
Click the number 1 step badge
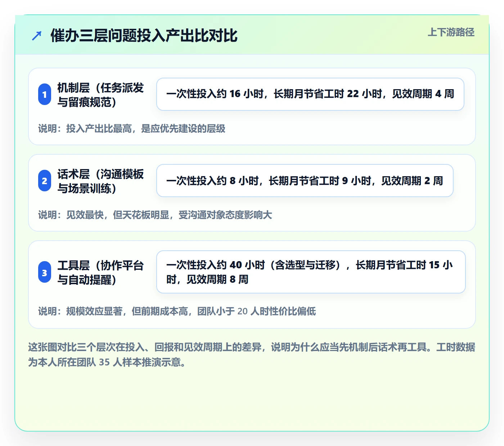click(45, 95)
